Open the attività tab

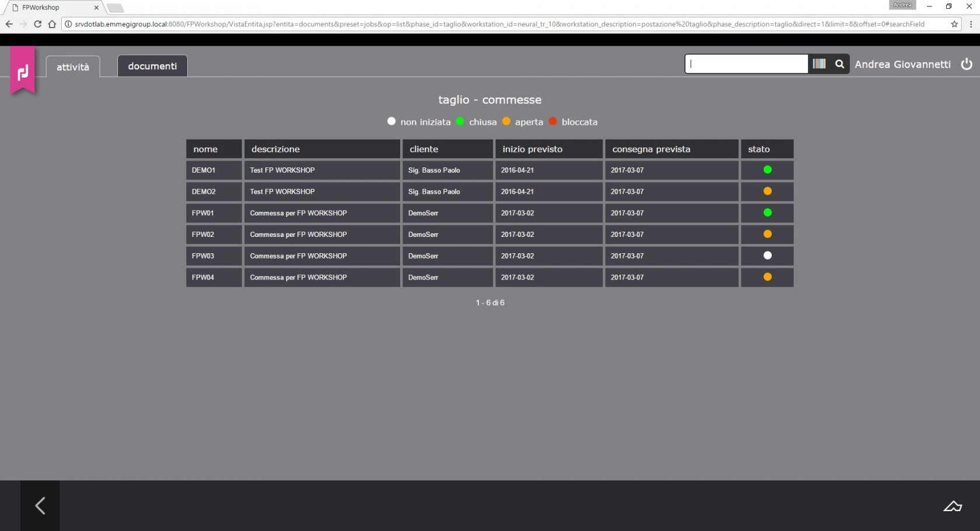[x=73, y=67]
